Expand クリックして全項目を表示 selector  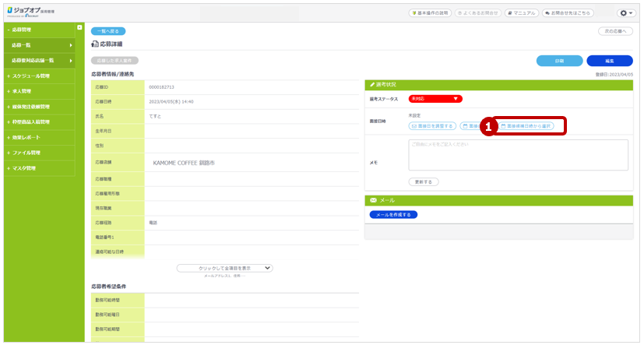[224, 267]
